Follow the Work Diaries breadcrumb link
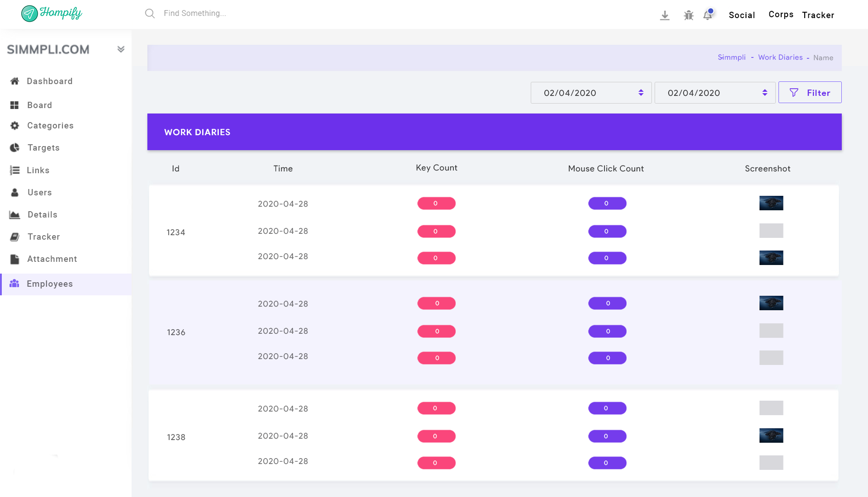This screenshot has width=868, height=497. coord(780,57)
